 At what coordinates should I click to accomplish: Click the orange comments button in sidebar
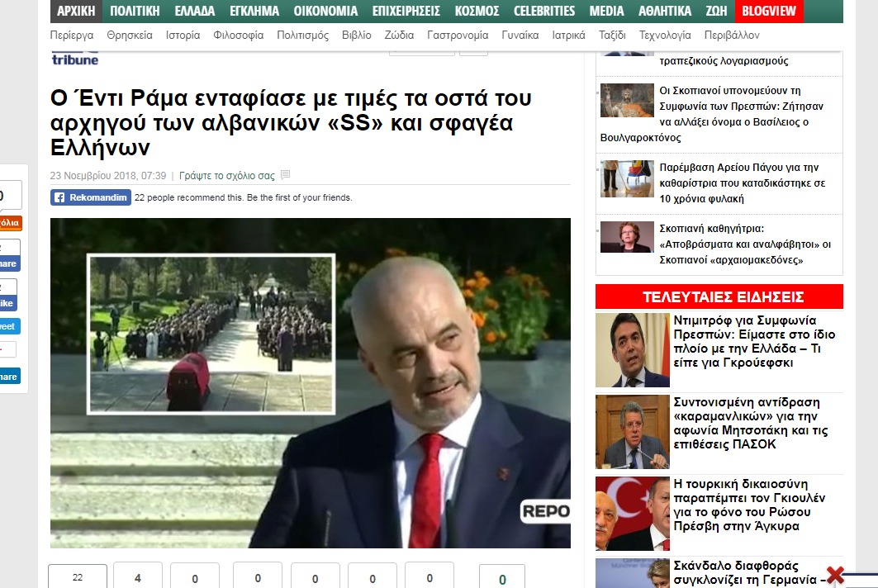click(10, 223)
